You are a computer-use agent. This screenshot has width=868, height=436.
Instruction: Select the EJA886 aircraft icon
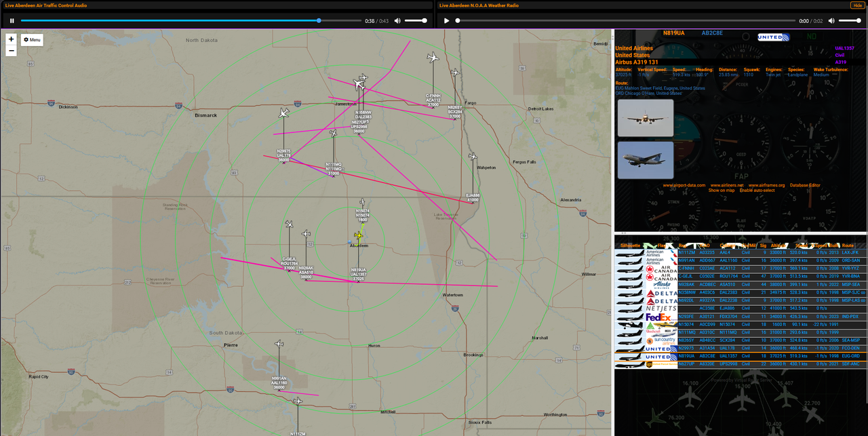[473, 157]
